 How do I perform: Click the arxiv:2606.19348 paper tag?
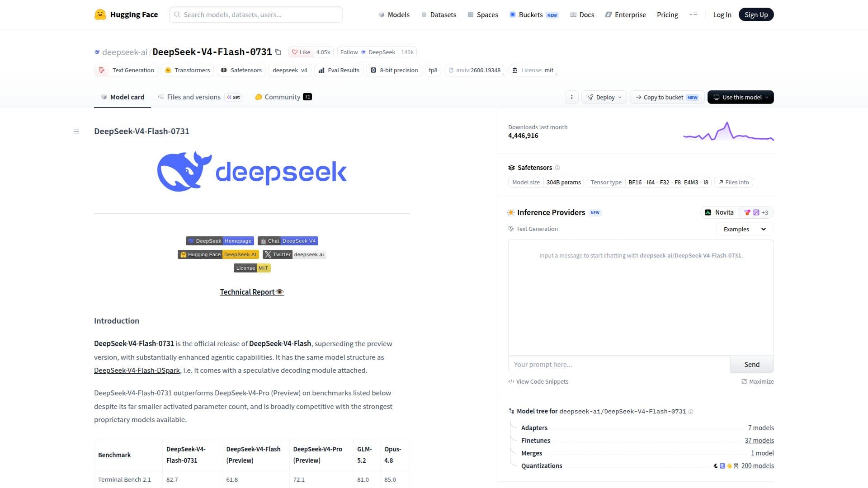coord(475,70)
